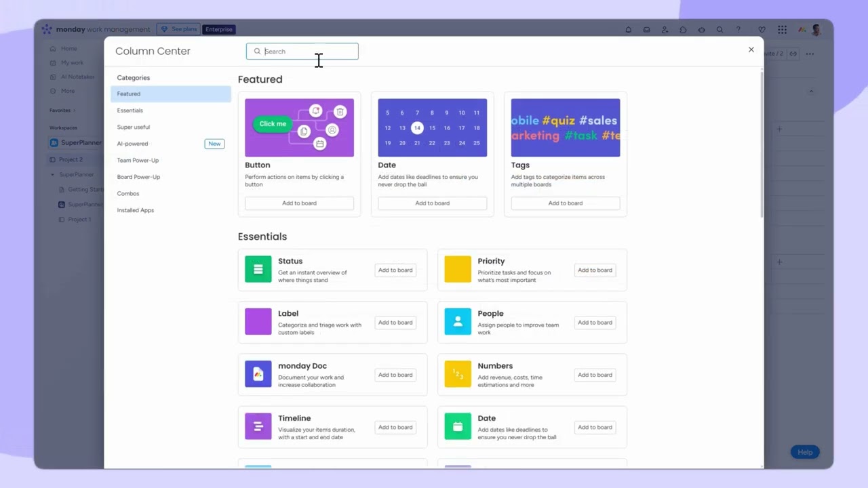Click the Home icon in the left sidebar
Screen dimensions: 868x488
(x=53, y=49)
